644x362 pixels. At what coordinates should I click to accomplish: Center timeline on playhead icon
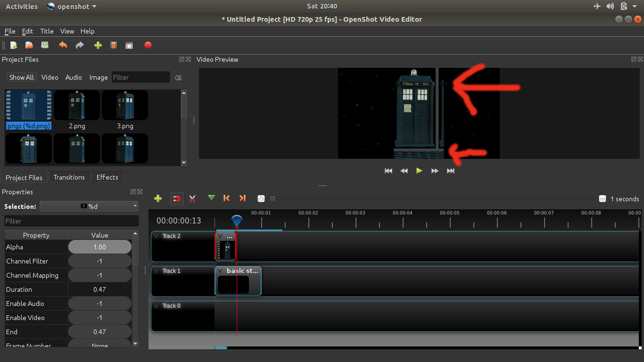[x=261, y=198]
